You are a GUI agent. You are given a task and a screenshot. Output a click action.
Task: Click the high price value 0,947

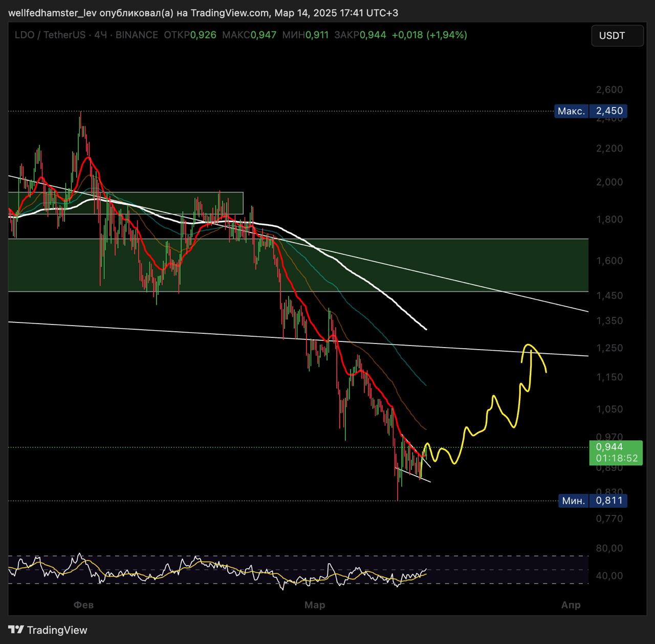click(264, 35)
